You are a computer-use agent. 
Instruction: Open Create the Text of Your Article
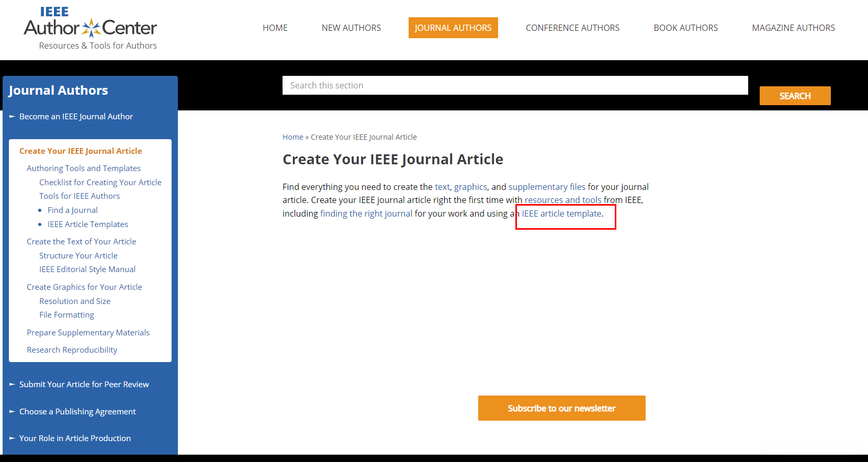tap(82, 241)
